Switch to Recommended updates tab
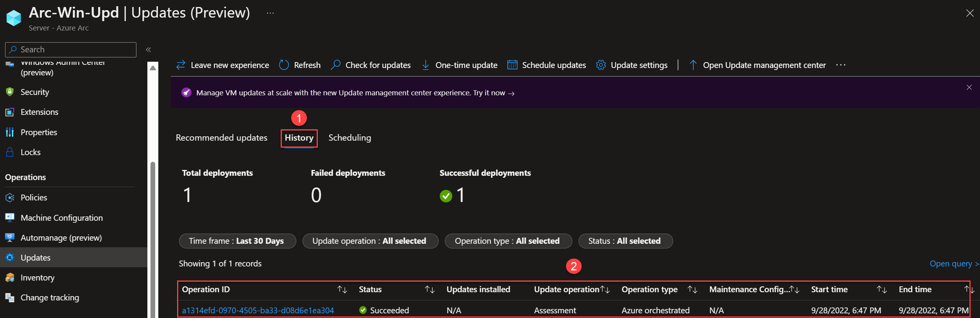This screenshot has height=318, width=980. [222, 138]
